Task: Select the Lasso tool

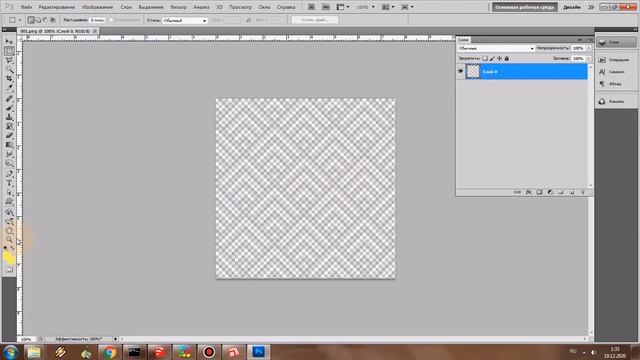Action: pos(9,60)
